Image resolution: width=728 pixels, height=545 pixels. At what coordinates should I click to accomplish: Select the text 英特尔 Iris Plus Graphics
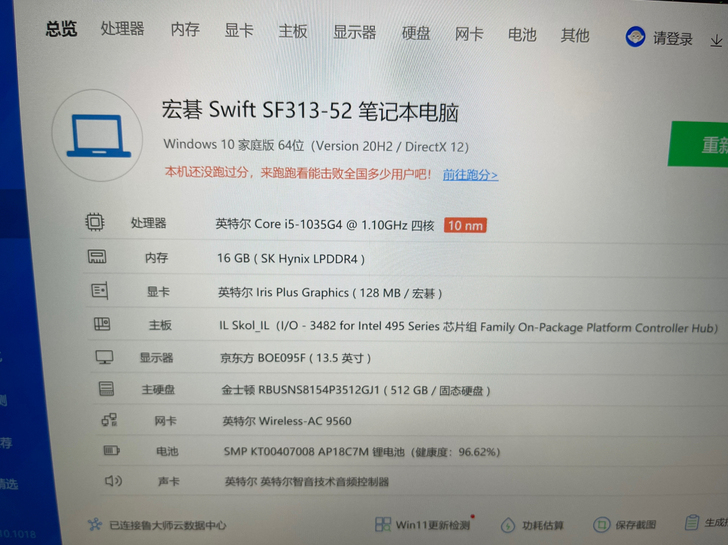pyautogui.click(x=283, y=292)
